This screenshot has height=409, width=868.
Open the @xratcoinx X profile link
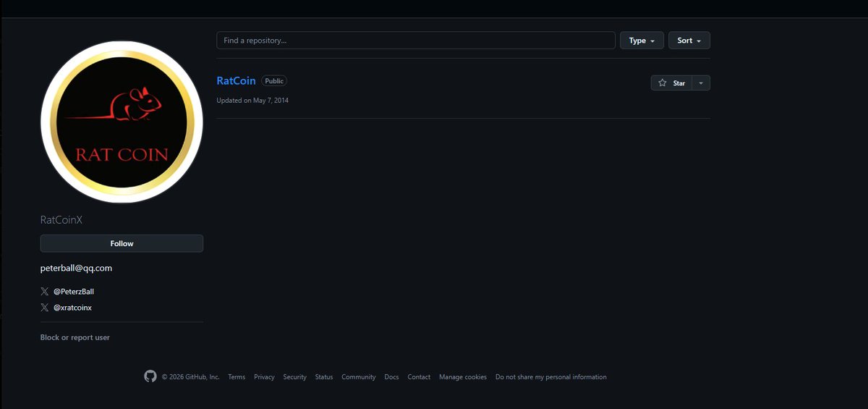click(x=72, y=308)
